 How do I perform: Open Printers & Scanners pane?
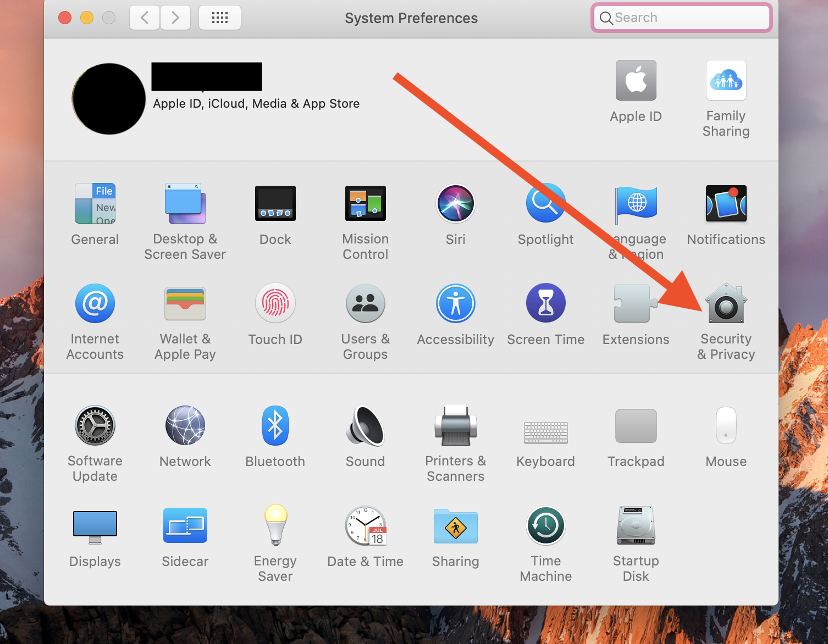[x=456, y=425]
